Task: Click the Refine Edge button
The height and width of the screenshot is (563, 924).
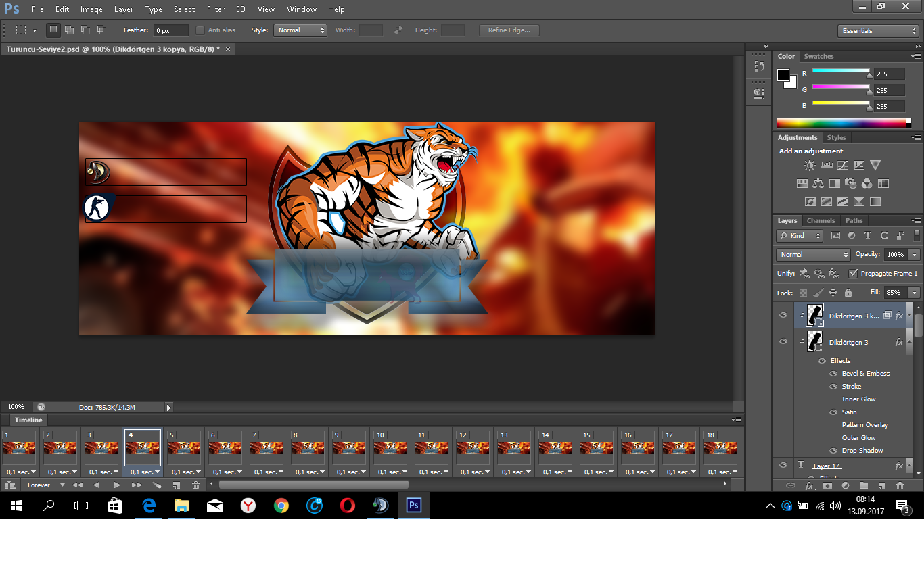Action: pyautogui.click(x=509, y=30)
